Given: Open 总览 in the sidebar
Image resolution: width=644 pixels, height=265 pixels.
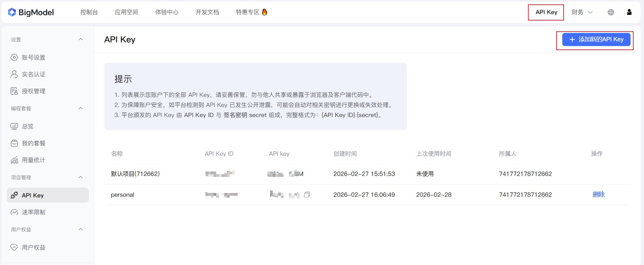Looking at the screenshot, I should (x=28, y=126).
